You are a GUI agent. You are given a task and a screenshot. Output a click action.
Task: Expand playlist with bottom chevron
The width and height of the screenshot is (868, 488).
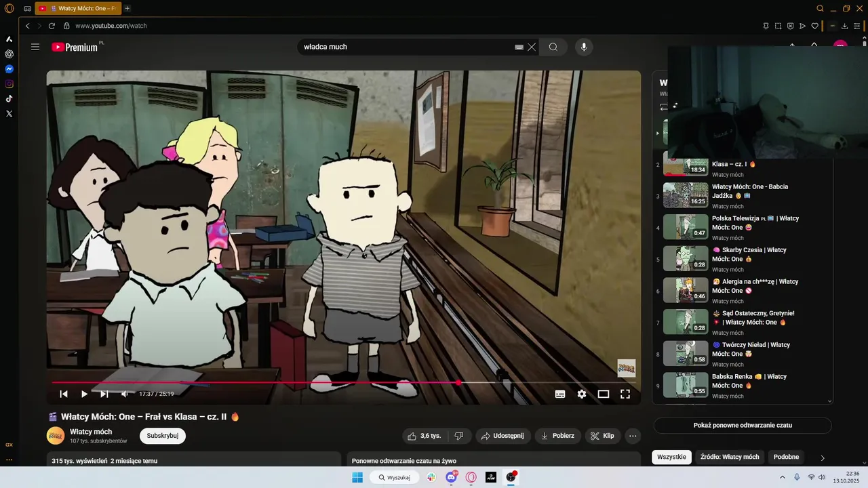click(829, 401)
